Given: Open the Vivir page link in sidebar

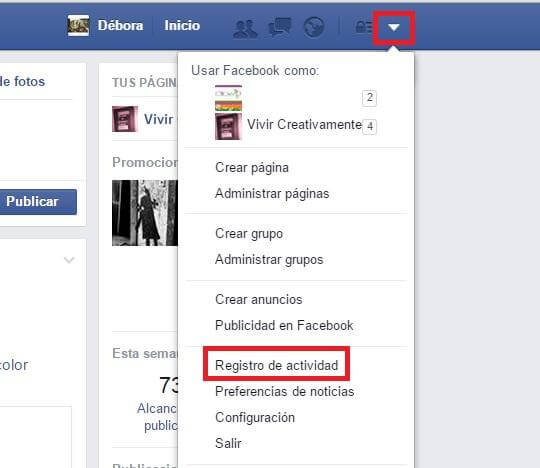Looking at the screenshot, I should [158, 119].
